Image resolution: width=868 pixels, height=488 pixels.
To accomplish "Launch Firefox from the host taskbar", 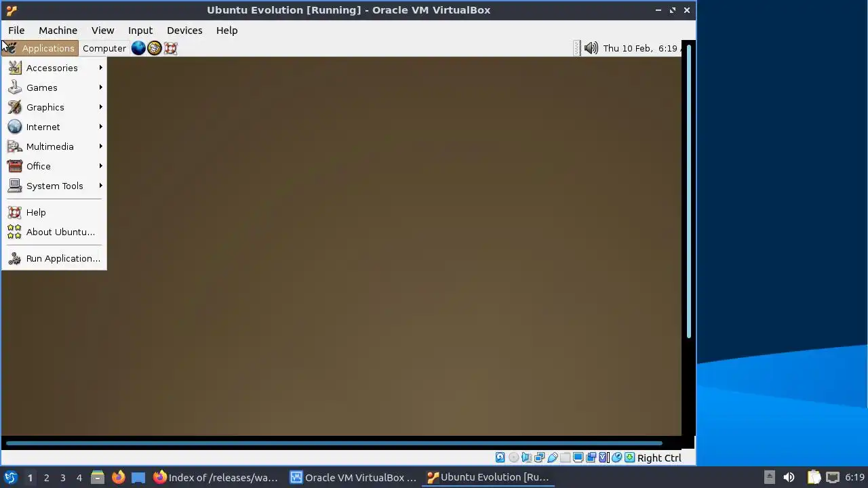I will click(118, 477).
